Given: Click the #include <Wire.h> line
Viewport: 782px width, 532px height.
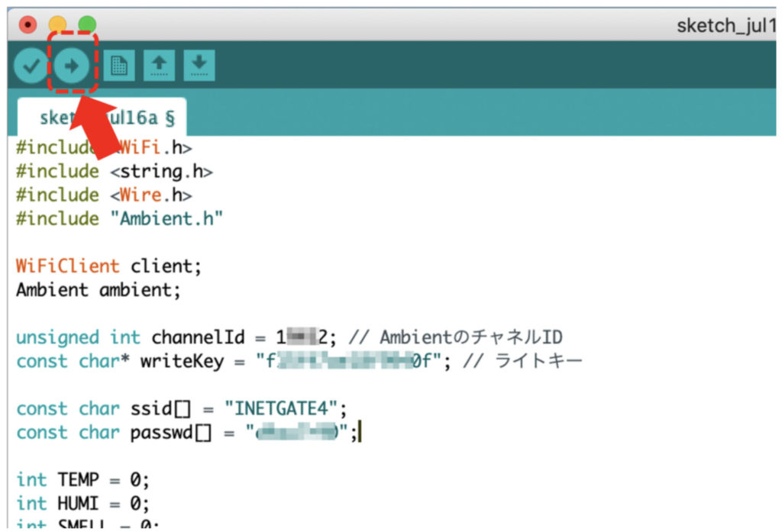Looking at the screenshot, I should click(x=104, y=195).
